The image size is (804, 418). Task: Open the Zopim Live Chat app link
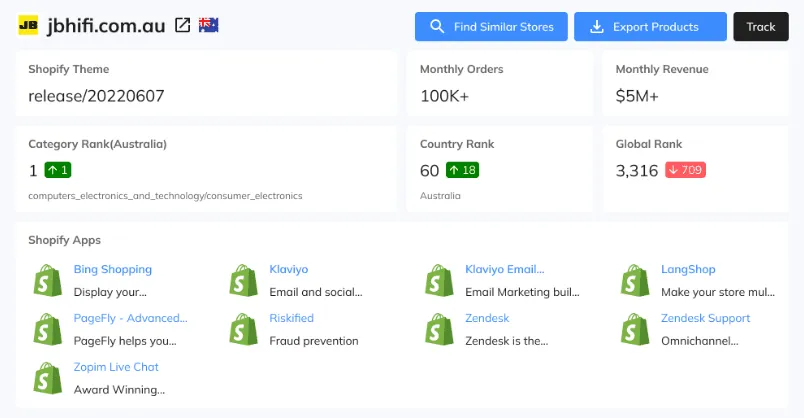[116, 367]
